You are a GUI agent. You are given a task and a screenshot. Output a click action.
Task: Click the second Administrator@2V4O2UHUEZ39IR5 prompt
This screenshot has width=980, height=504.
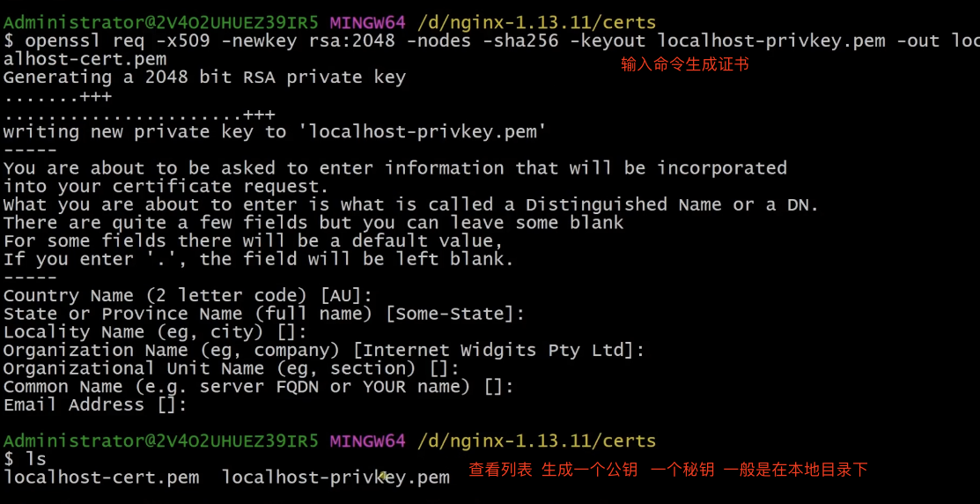coord(160,441)
